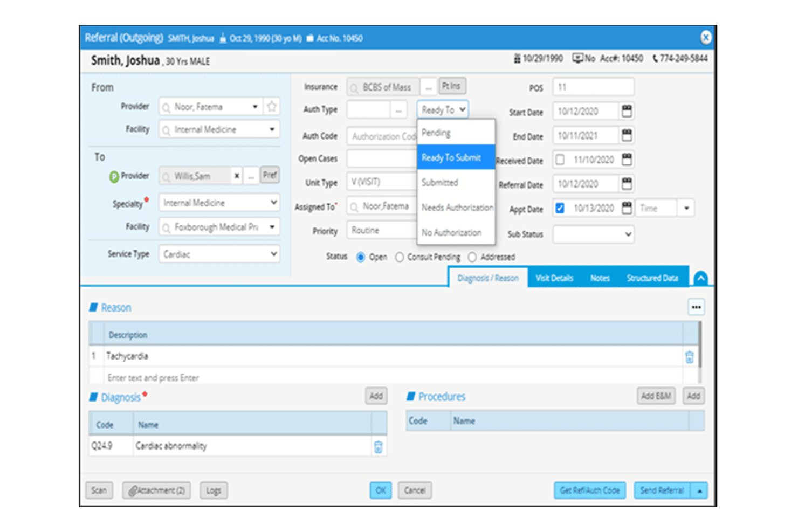Close the Referral (Outgoing) window

point(705,37)
